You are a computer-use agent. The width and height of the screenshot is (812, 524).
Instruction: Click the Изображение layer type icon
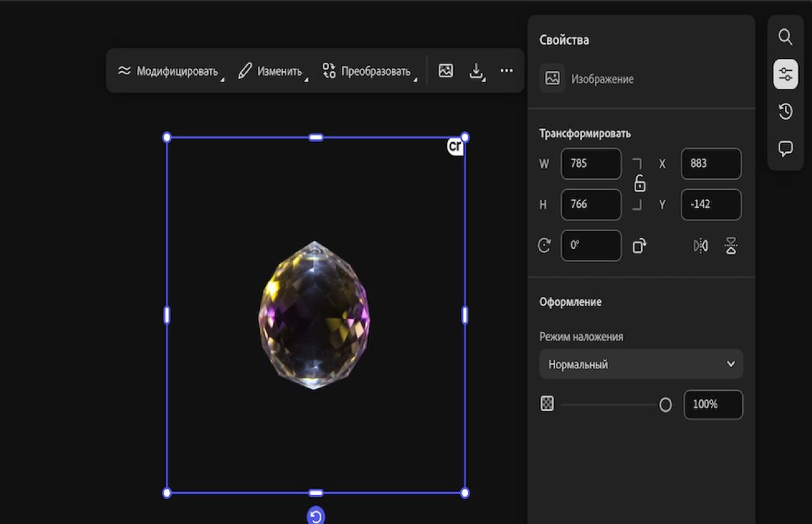click(552, 78)
